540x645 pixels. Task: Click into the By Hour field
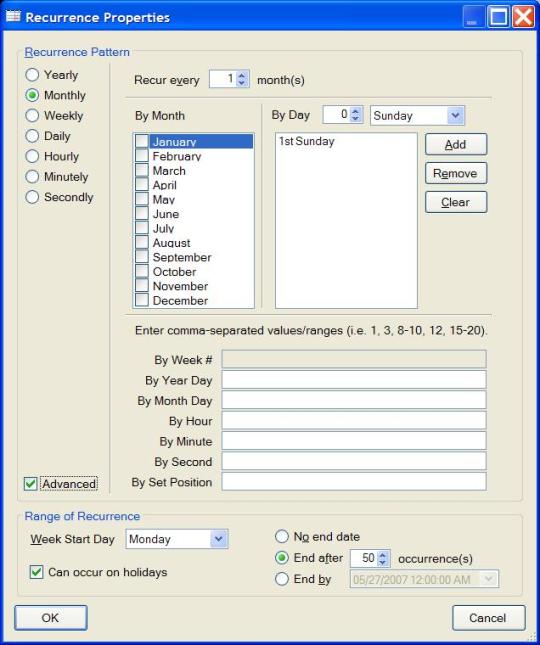pyautogui.click(x=354, y=420)
